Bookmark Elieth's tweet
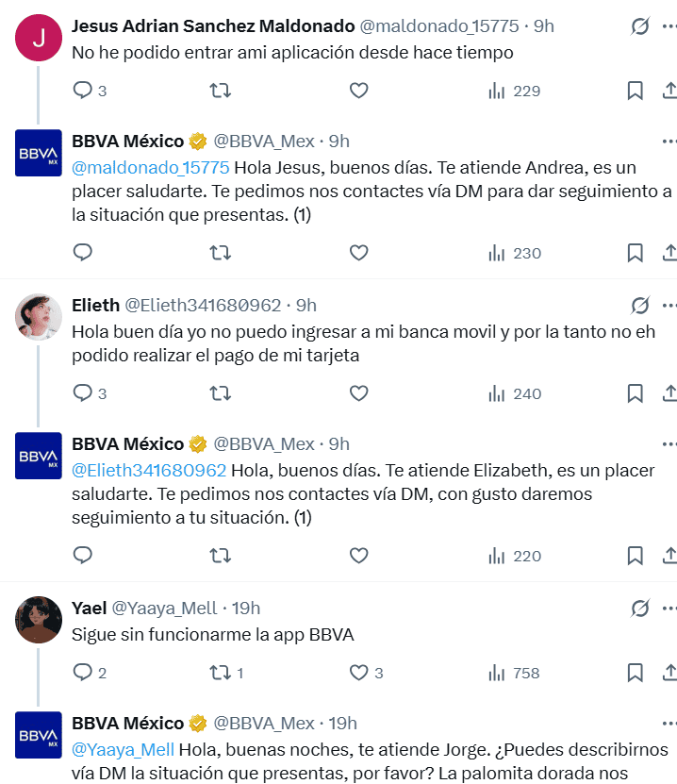The image size is (677, 784). click(636, 393)
